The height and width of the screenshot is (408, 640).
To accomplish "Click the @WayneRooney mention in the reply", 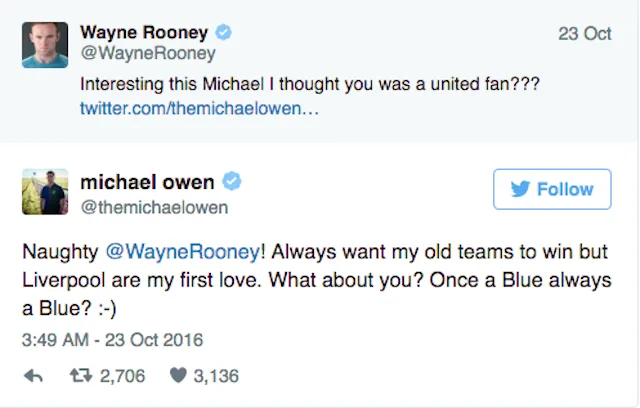I will [x=183, y=252].
